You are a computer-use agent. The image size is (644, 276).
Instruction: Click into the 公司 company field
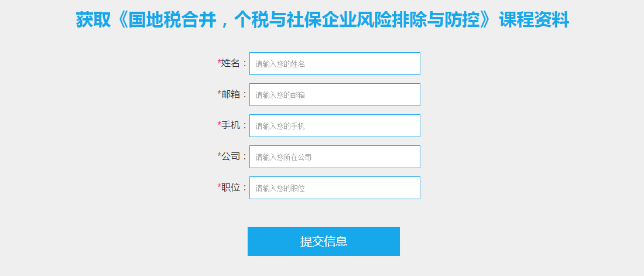tap(335, 156)
